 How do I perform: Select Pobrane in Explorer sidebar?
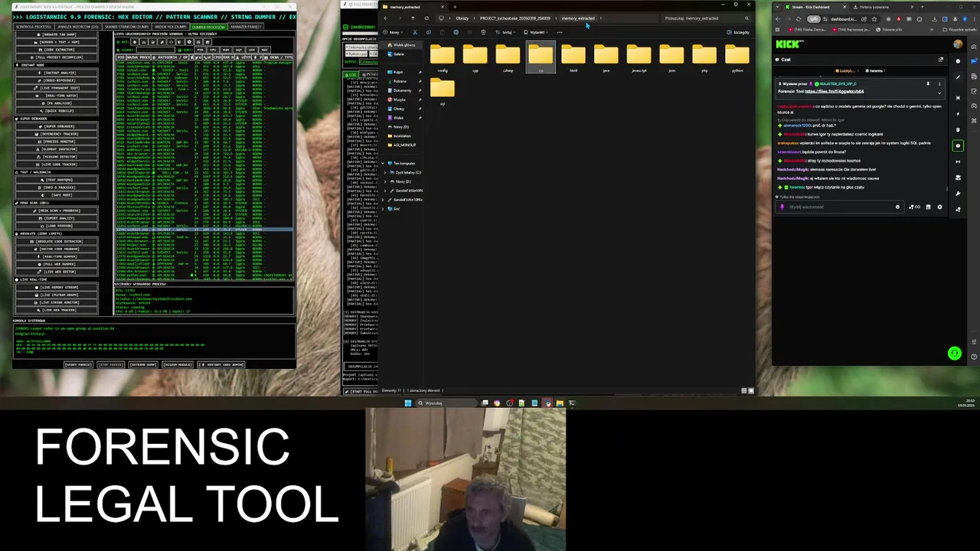click(400, 81)
